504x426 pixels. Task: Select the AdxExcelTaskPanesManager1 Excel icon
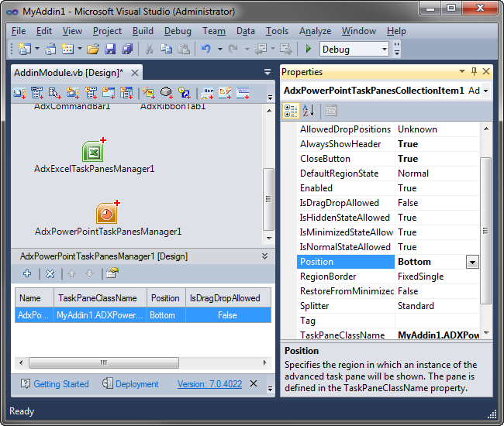(94, 150)
